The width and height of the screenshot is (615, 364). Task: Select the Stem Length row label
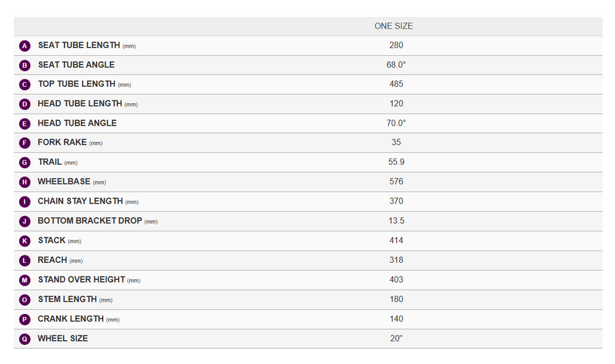[75, 299]
